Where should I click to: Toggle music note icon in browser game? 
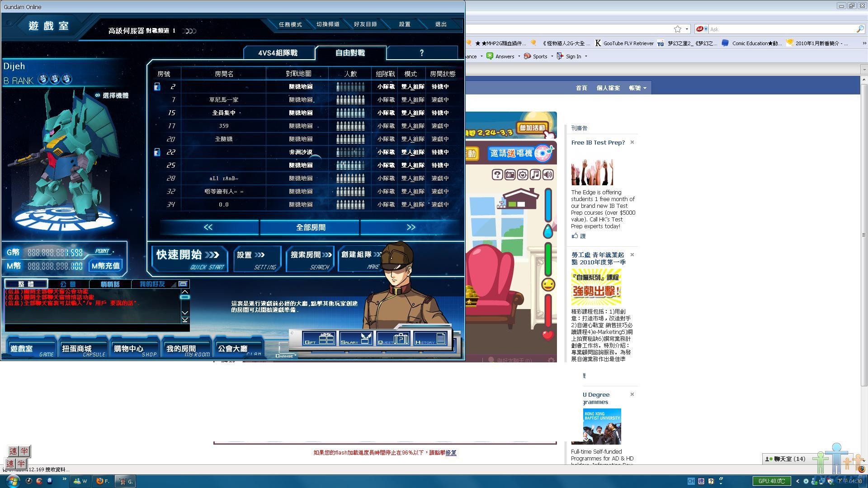(x=535, y=175)
